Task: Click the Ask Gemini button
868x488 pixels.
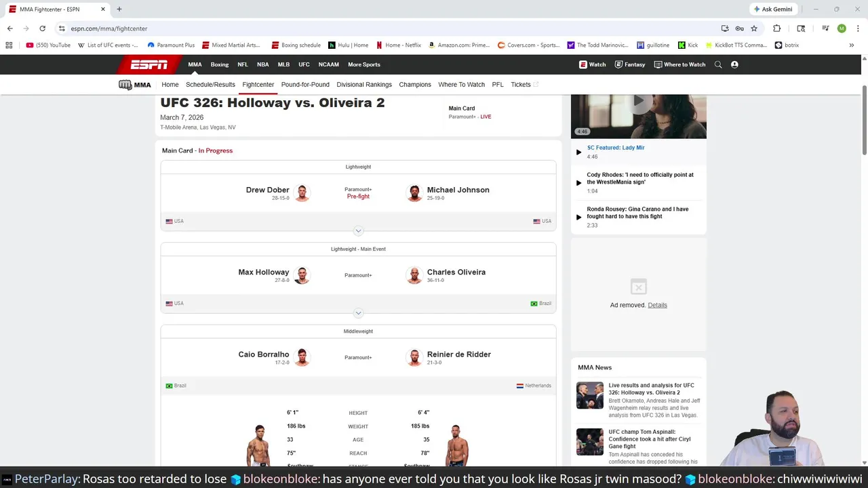Action: click(x=772, y=9)
